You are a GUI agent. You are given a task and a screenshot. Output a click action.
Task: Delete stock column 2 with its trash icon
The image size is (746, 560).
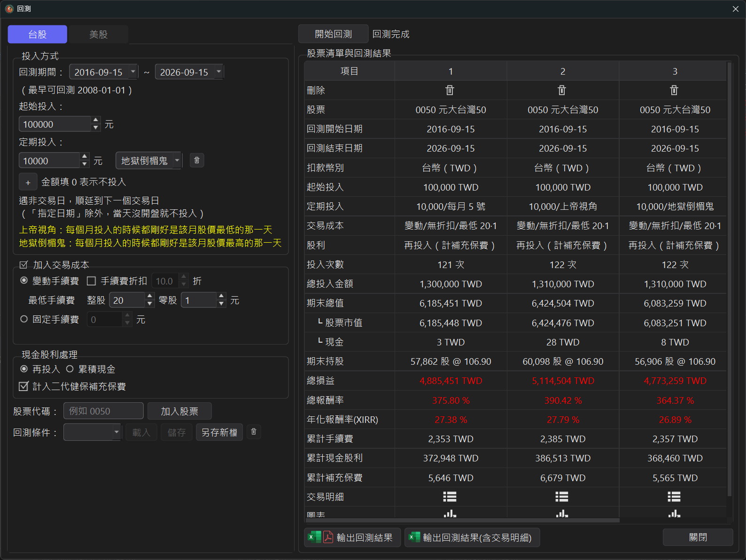tap(562, 90)
